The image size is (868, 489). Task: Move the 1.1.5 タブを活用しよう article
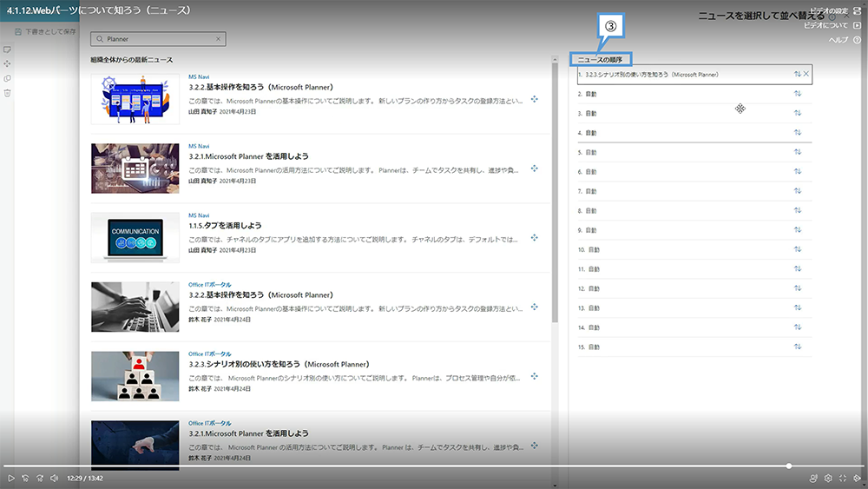tap(534, 238)
